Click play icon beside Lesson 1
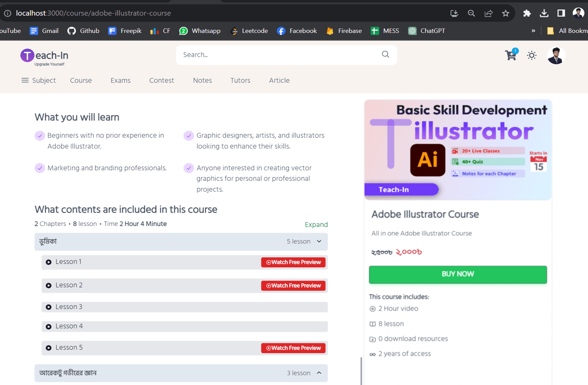This screenshot has width=588, height=385. tap(49, 262)
